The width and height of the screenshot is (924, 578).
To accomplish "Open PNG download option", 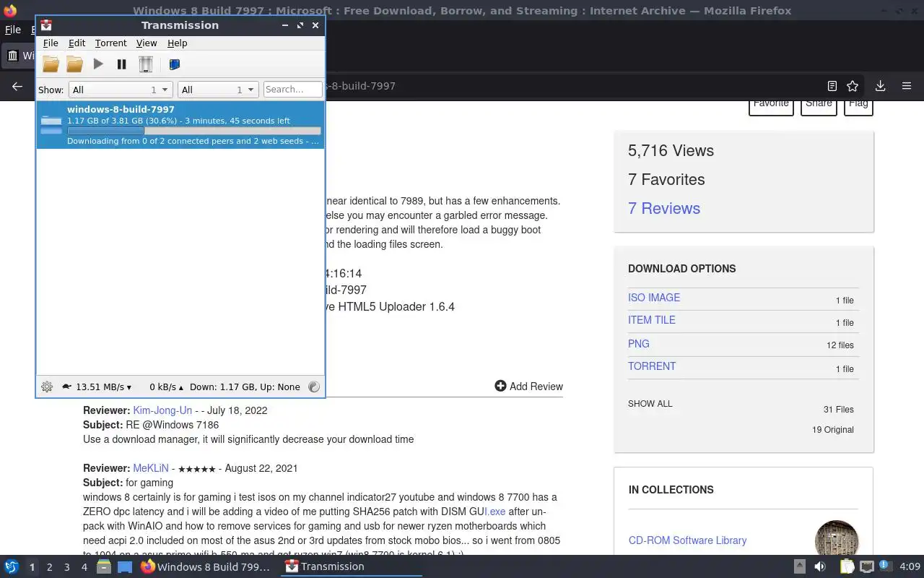I will click(x=639, y=344).
